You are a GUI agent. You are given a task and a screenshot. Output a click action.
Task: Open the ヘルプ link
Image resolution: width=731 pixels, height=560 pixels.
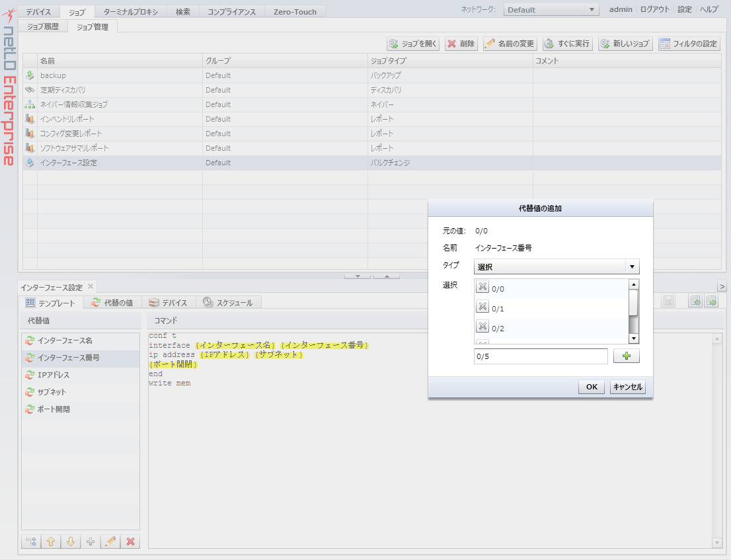(710, 9)
